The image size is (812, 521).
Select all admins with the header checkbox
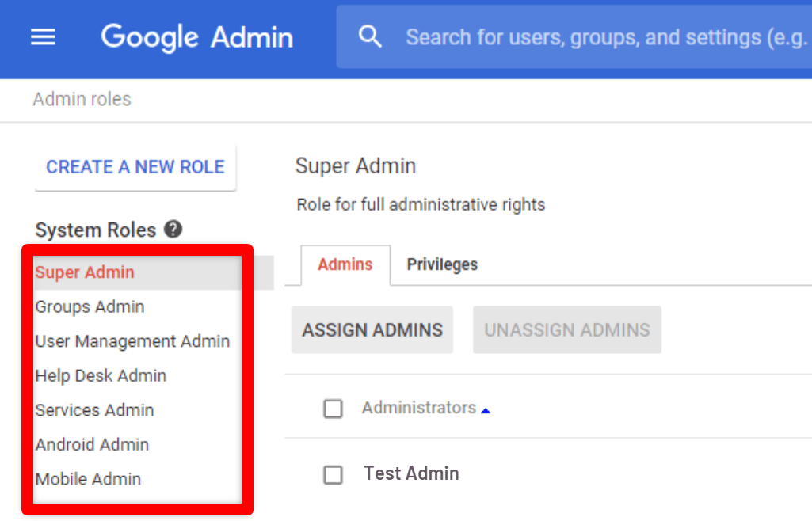coord(333,409)
